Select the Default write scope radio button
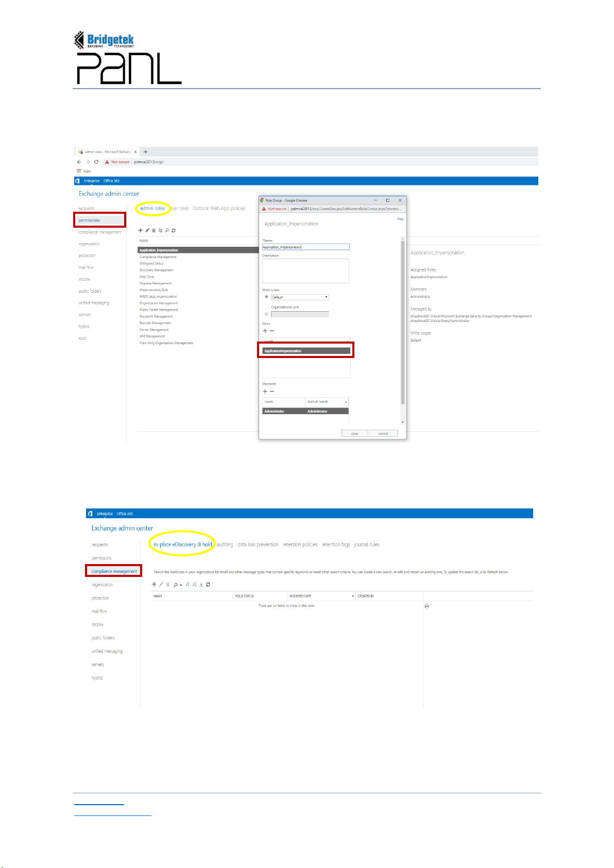This screenshot has width=614, height=868. tap(266, 297)
